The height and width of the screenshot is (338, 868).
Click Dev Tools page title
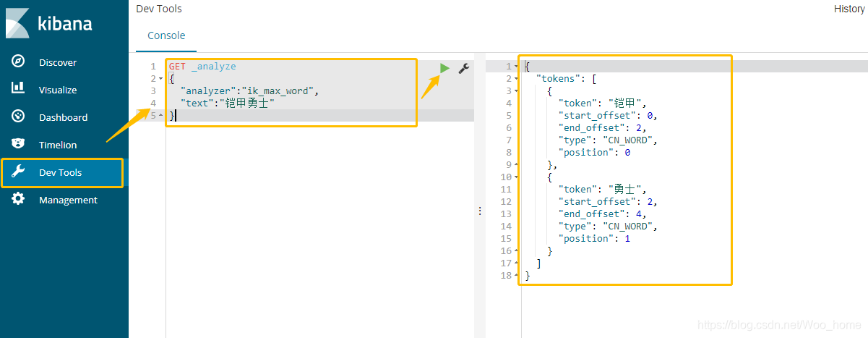coord(159,9)
